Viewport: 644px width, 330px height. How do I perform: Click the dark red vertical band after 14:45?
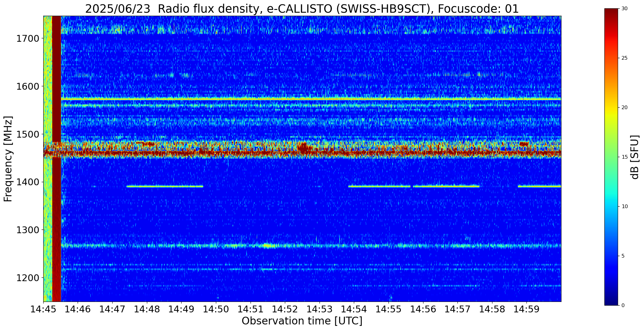(57, 159)
